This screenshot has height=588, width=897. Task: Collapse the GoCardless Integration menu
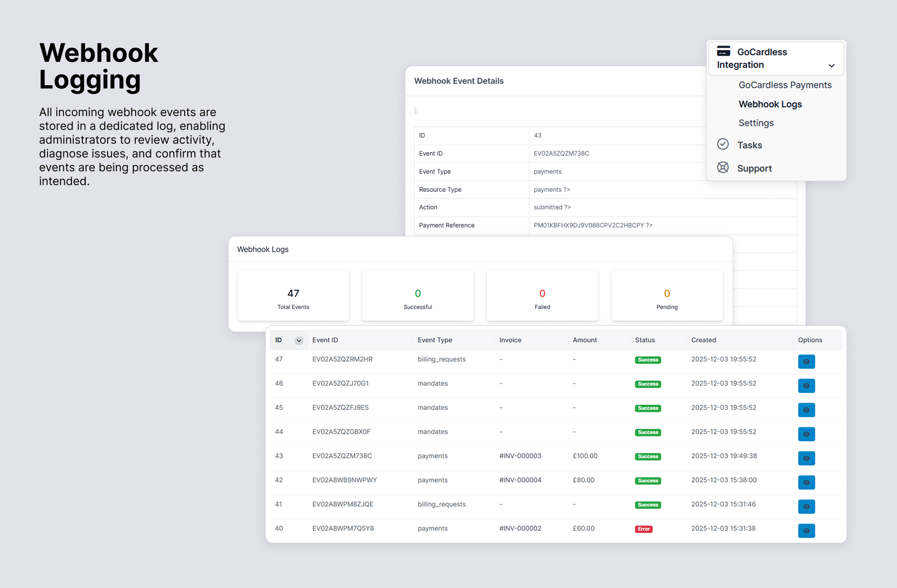tap(832, 65)
